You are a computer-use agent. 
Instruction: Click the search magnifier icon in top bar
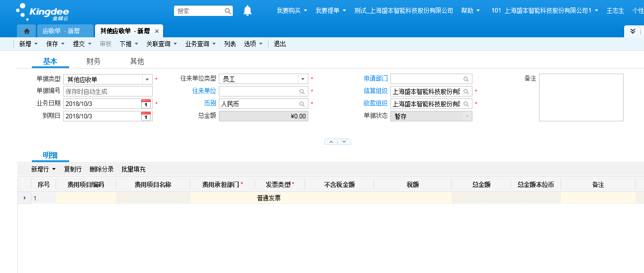[227, 11]
